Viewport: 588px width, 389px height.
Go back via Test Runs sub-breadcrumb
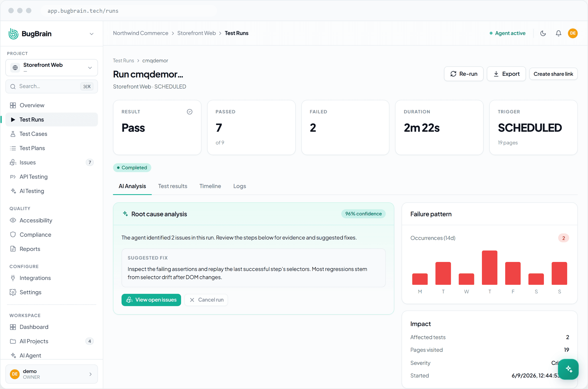pos(123,61)
